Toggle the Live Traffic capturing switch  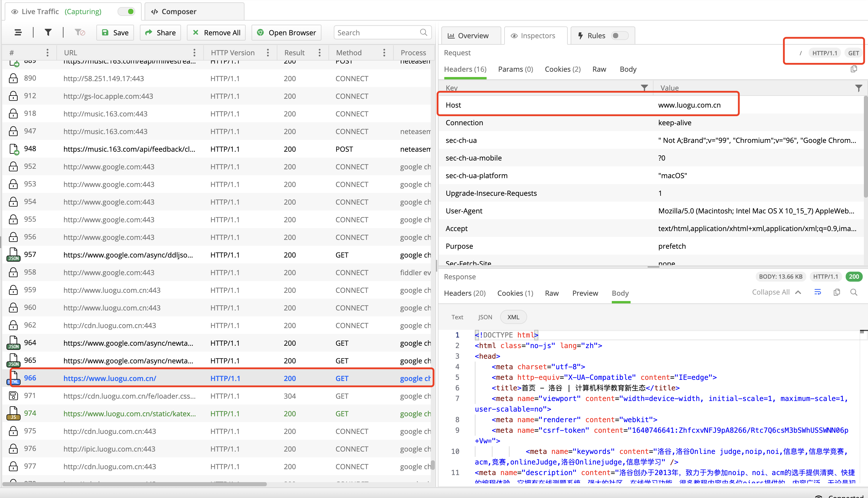click(x=126, y=12)
